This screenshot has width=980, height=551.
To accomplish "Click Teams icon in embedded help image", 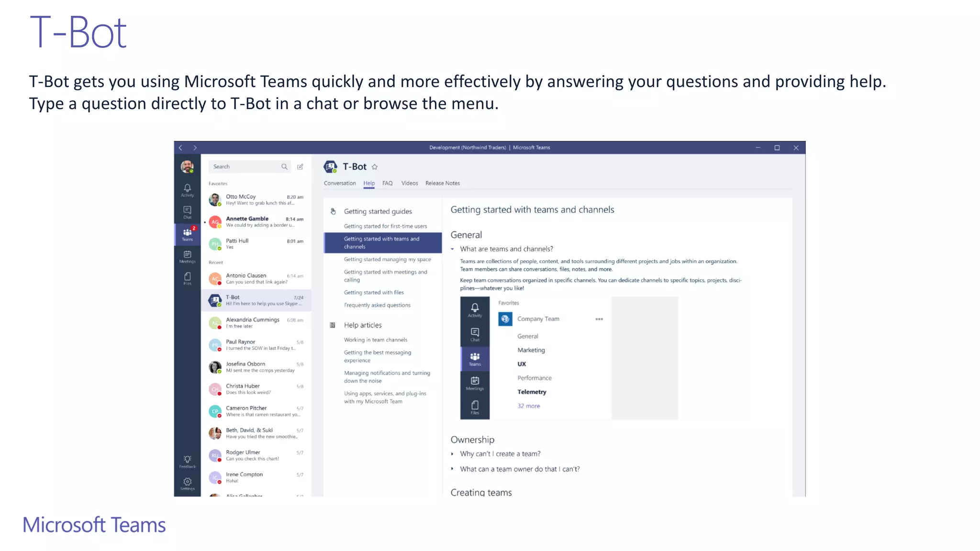I will pos(475,359).
